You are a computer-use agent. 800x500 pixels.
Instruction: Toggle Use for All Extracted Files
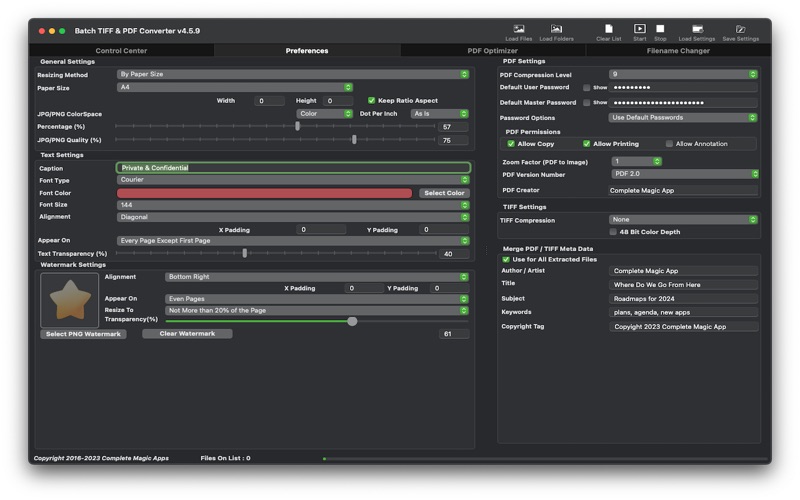pyautogui.click(x=506, y=259)
